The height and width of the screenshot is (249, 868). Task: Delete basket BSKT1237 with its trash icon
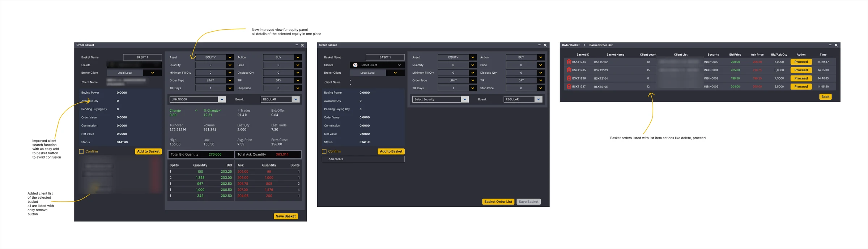click(569, 87)
